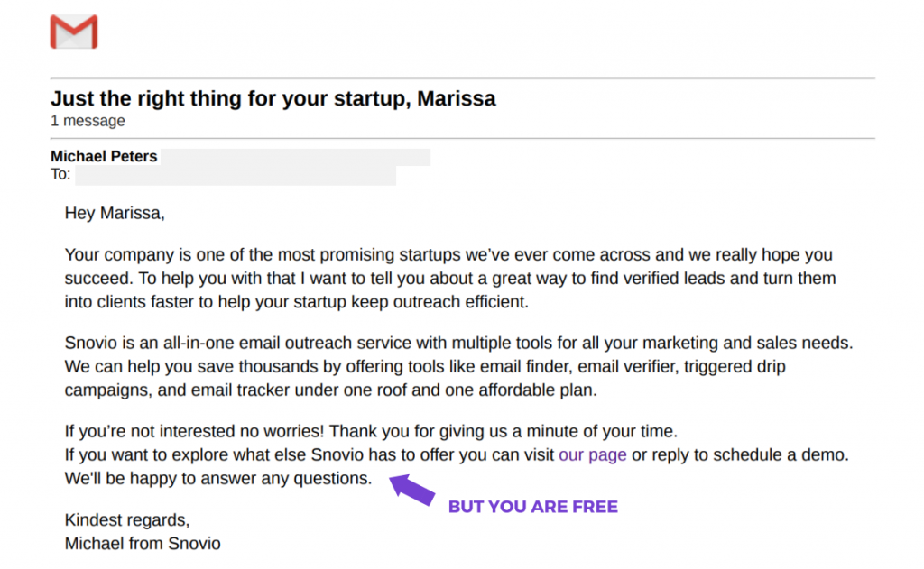924x569 pixels.
Task: Click the 'BUT YOU ARE FREE' annotation text
Action: tap(533, 507)
